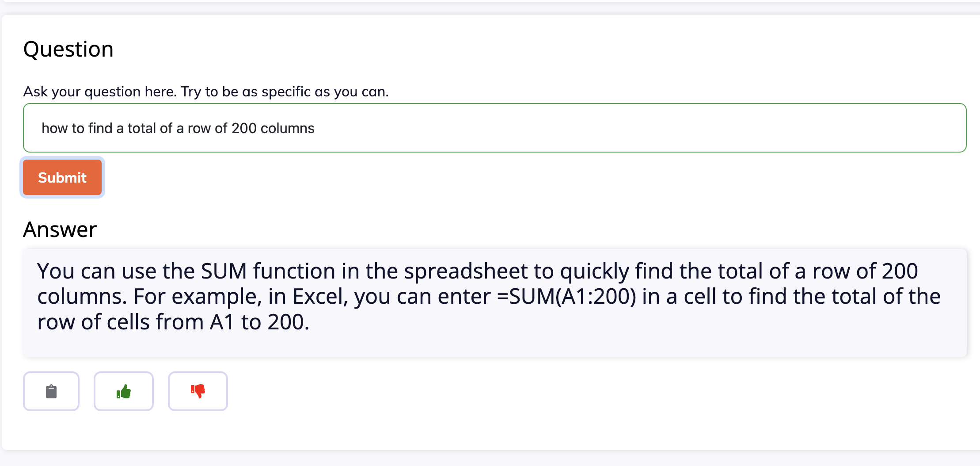
Task: Click '200 columns' text in the question box
Action: (273, 128)
